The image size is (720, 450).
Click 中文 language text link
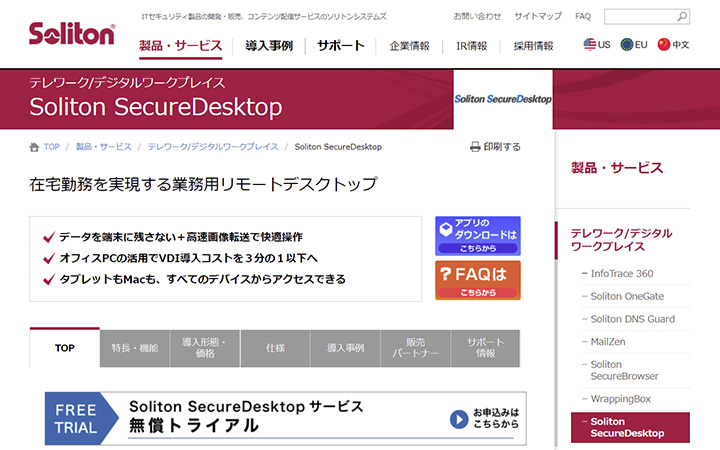681,45
